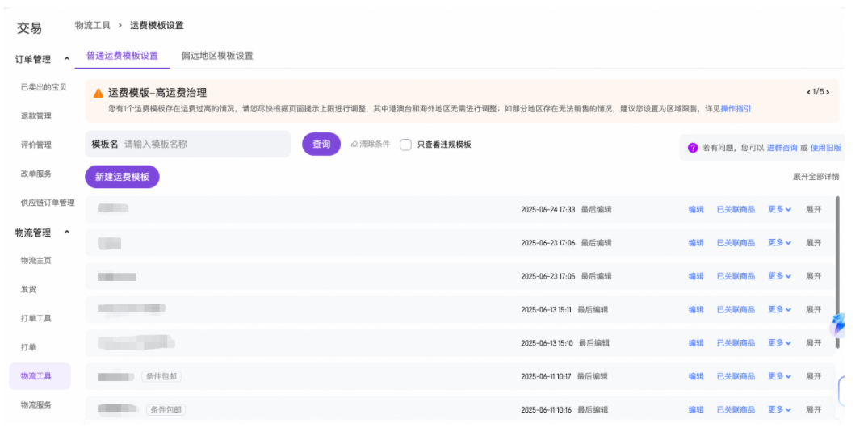Viewport: 868px width, 440px height.
Task: Open 更多 dropdown for 2025-06-23 17:05 row
Action: (x=779, y=275)
